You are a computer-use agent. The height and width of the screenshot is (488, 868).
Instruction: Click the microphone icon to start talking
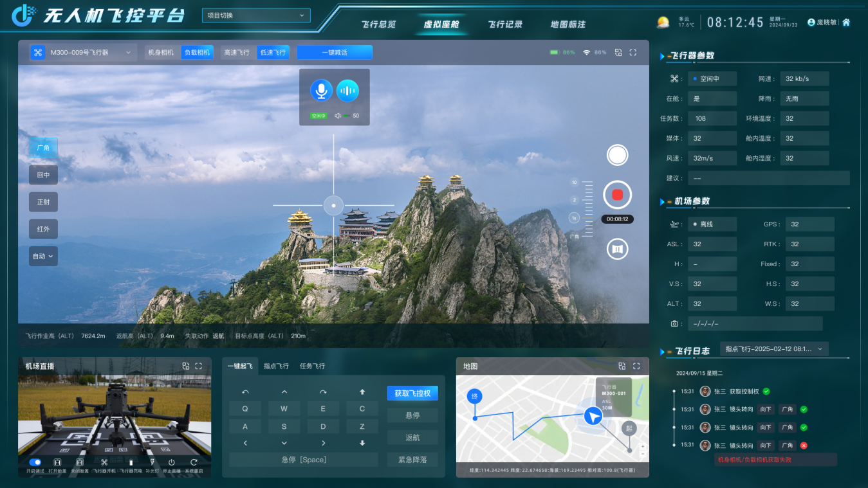coord(321,91)
